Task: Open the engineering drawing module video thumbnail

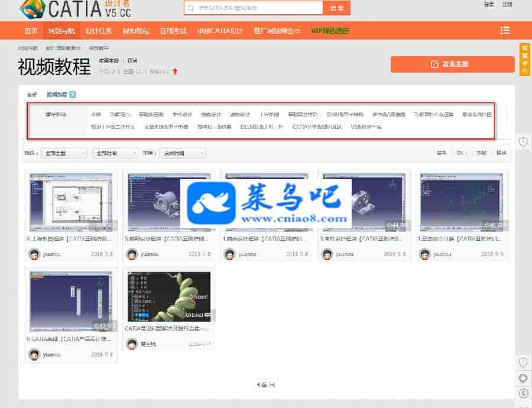Action: [x=72, y=202]
